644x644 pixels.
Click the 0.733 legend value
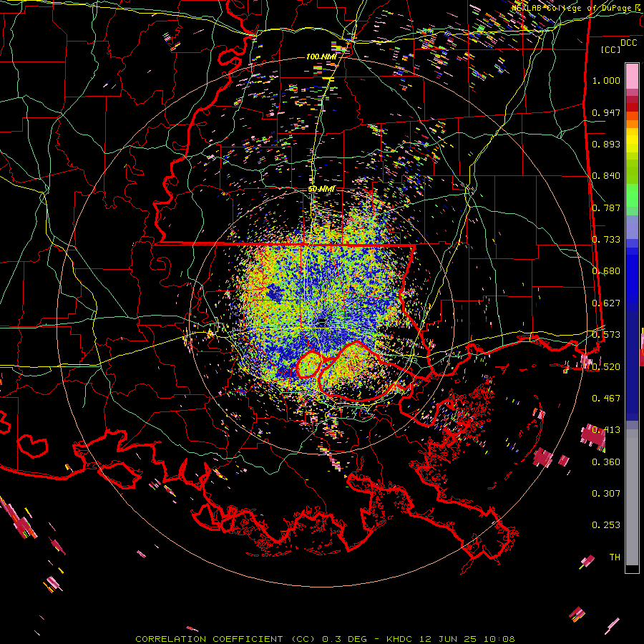606,240
